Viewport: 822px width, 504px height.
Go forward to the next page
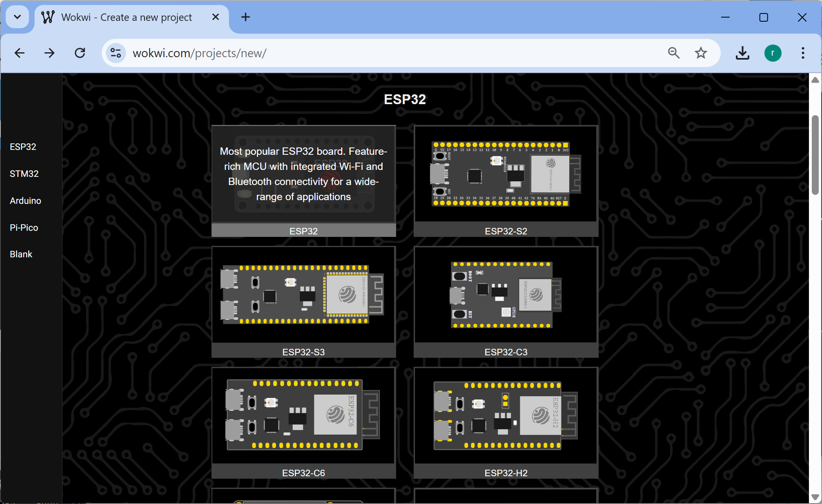49,53
